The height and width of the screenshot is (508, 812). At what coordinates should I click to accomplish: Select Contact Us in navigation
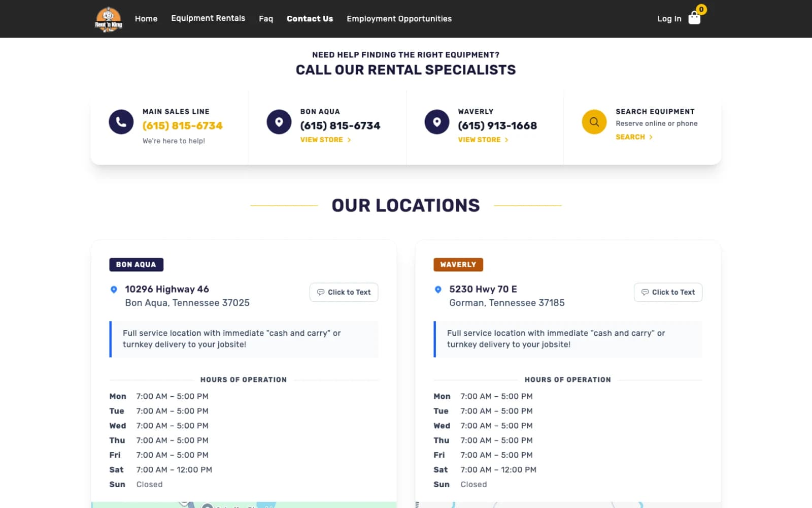coord(310,19)
